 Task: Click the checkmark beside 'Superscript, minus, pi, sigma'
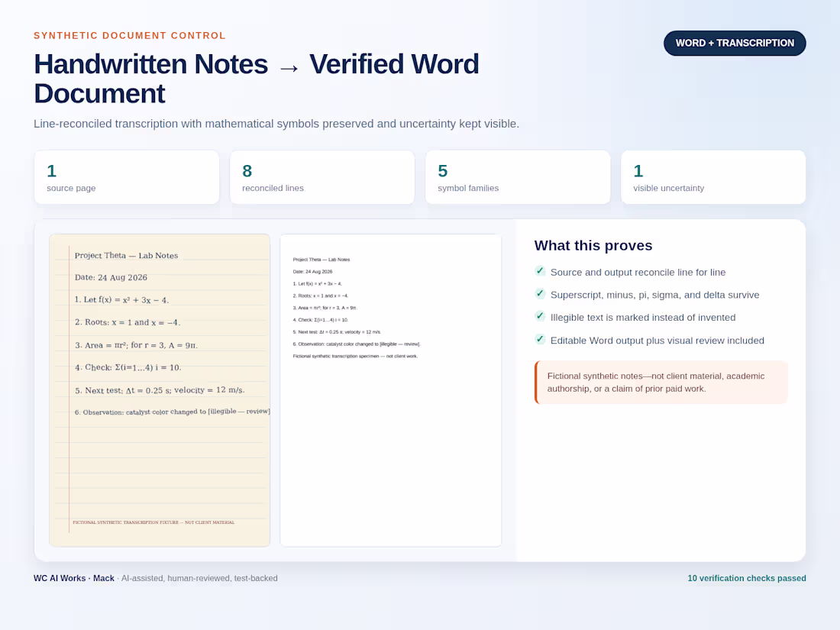coord(540,293)
